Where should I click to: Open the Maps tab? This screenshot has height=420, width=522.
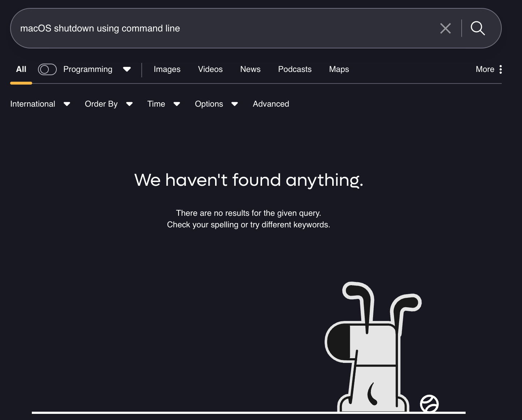point(339,69)
